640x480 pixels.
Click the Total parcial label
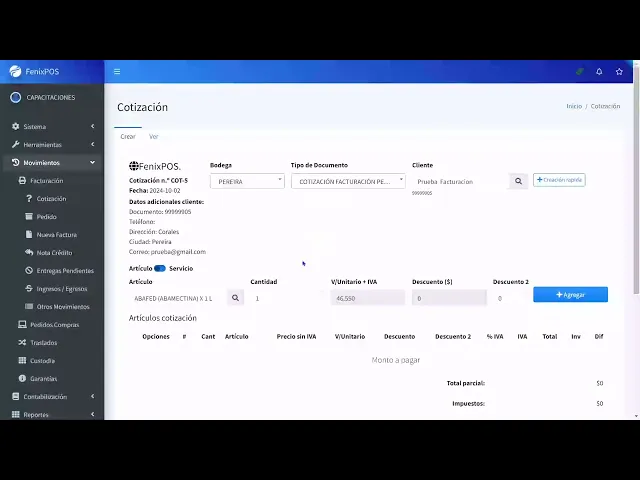tap(466, 383)
